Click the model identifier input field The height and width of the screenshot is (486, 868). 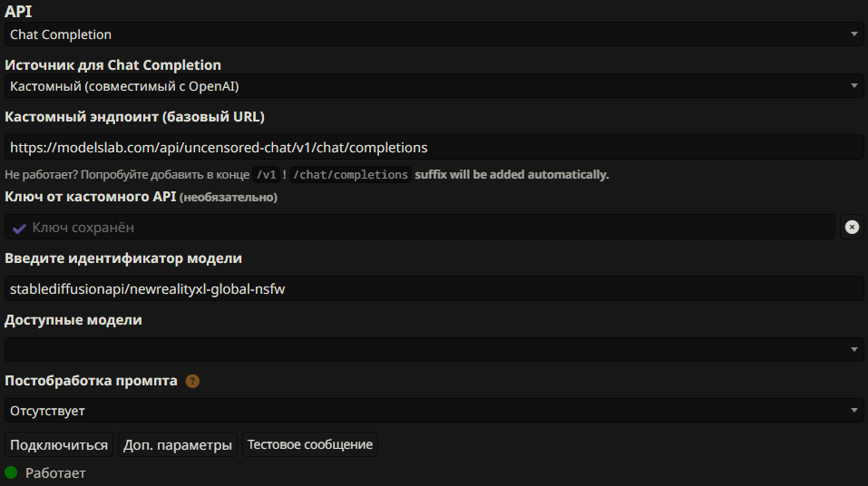pyautogui.click(x=433, y=289)
